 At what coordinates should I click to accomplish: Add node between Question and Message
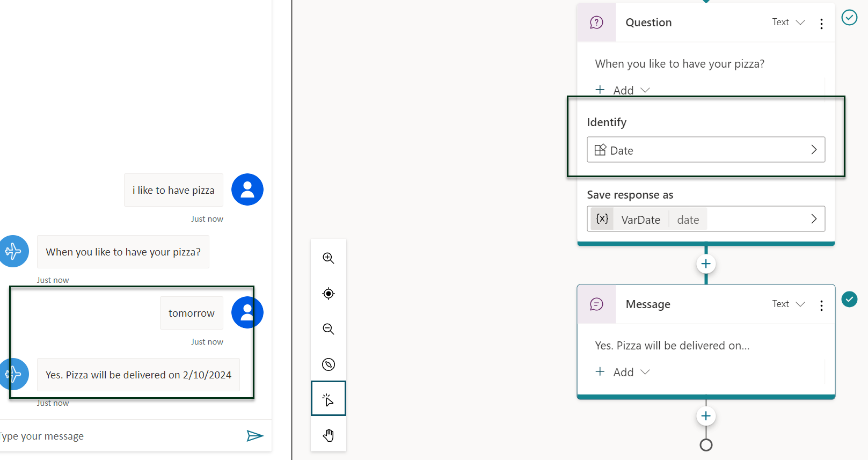click(706, 264)
